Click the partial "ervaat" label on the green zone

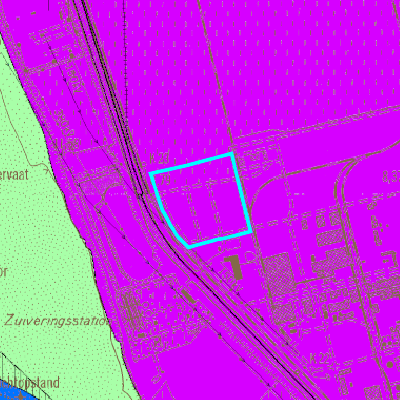14,175
